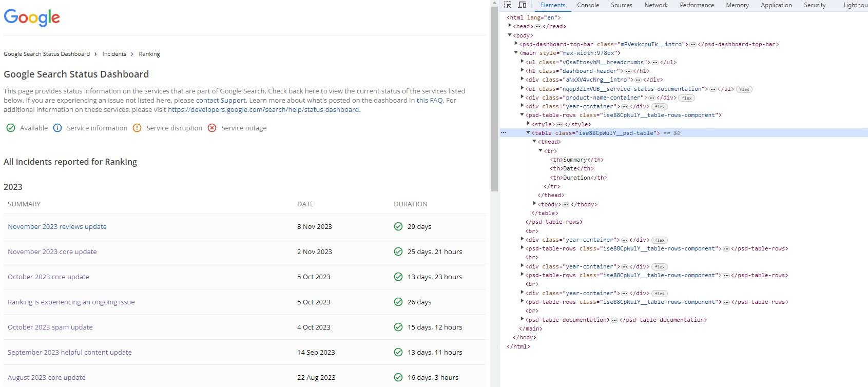The width and height of the screenshot is (868, 387).
Task: Click the orange Service disruption legend icon
Action: [137, 128]
